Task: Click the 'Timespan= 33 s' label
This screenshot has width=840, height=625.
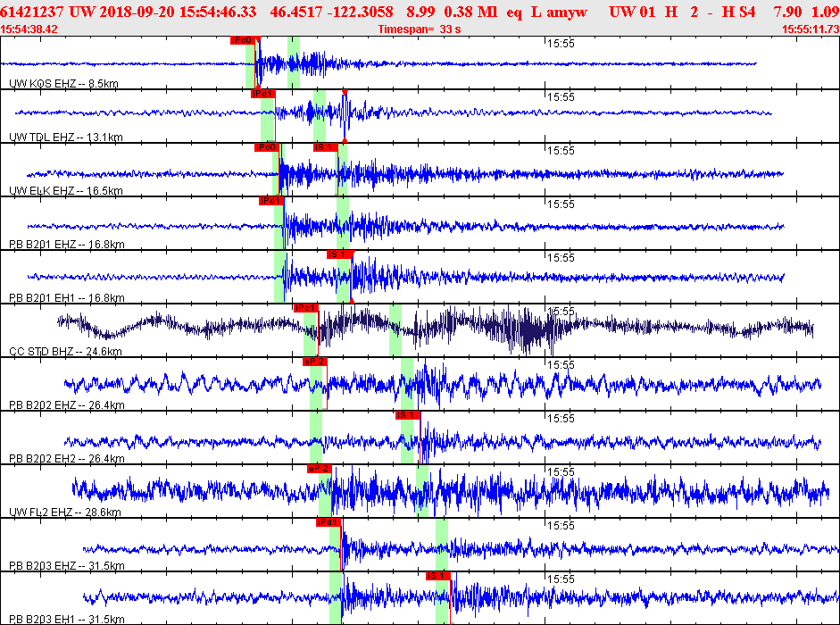Action: pyautogui.click(x=420, y=29)
